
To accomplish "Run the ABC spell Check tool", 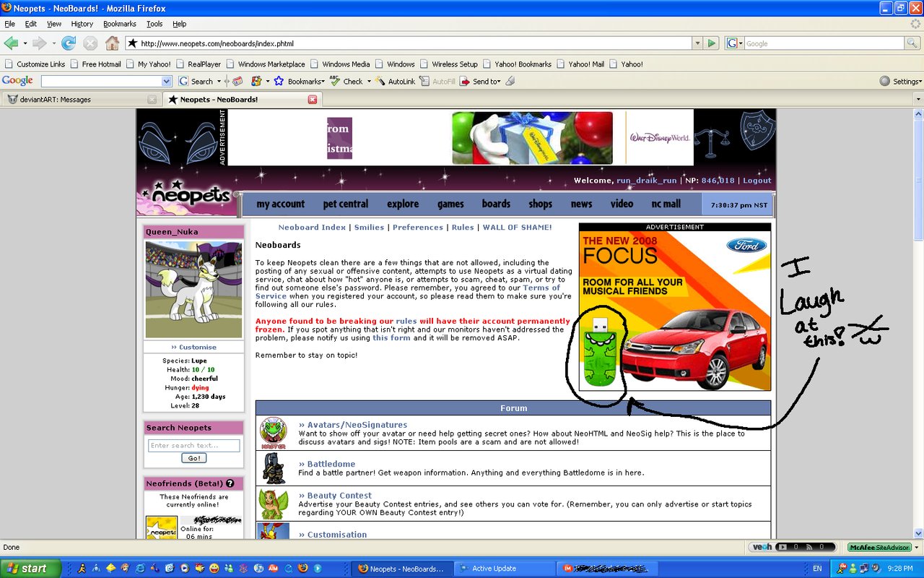I will (346, 82).
